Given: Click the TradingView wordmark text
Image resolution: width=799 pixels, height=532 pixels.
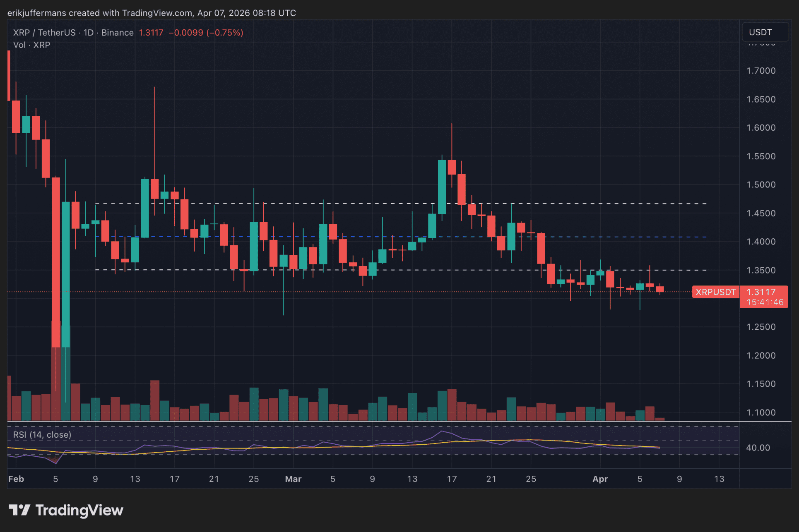Looking at the screenshot, I should (x=79, y=510).
